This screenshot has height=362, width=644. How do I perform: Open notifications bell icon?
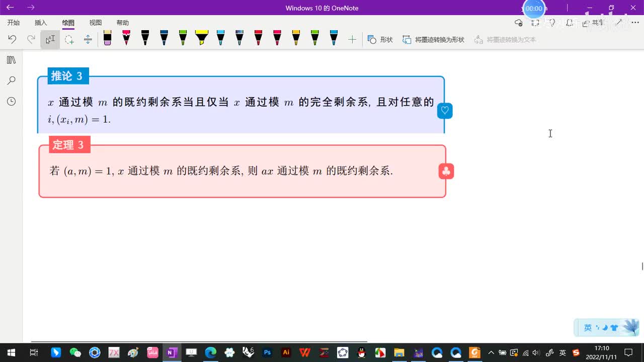tap(569, 23)
